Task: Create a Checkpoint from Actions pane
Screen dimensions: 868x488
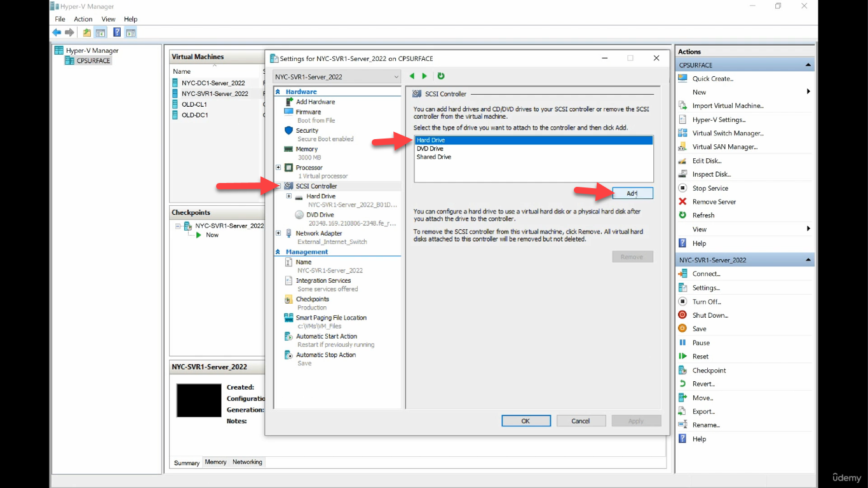Action: click(x=709, y=370)
